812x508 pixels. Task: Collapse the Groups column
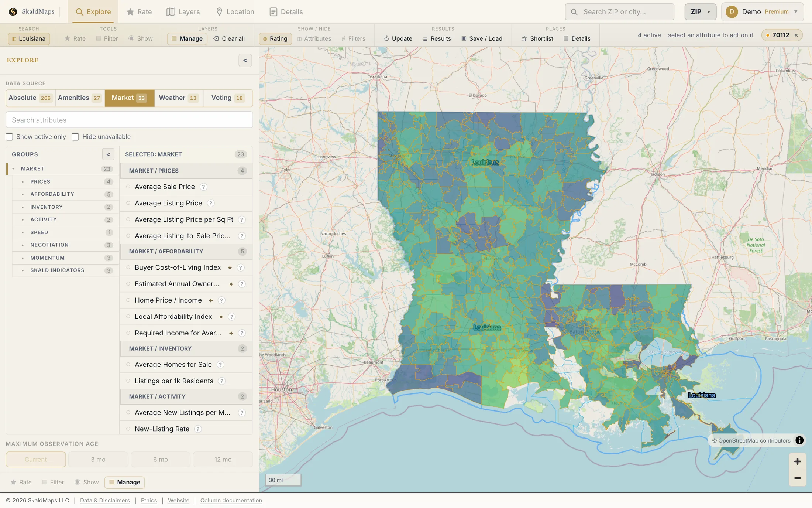[x=108, y=154]
